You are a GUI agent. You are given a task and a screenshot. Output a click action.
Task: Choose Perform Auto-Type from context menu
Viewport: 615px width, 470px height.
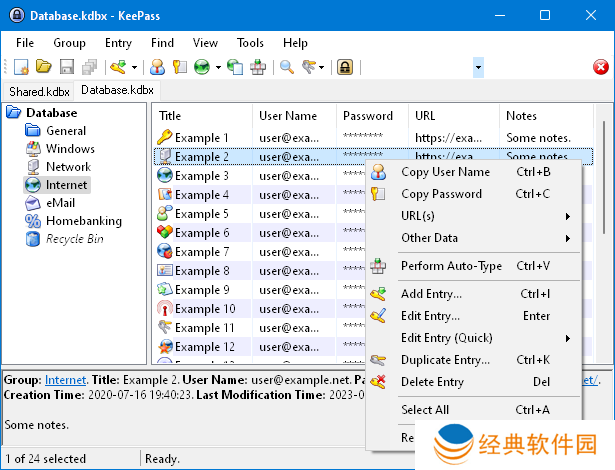click(x=474, y=266)
